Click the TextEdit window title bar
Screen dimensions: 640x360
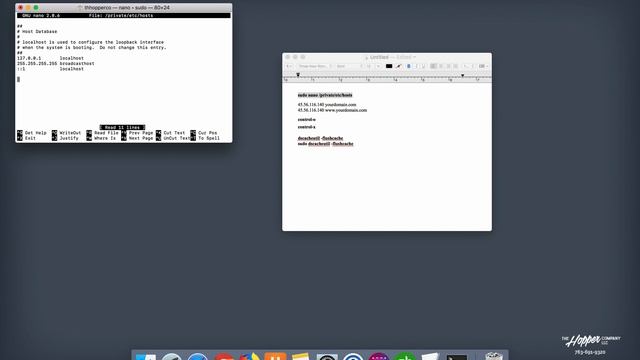pos(387,57)
